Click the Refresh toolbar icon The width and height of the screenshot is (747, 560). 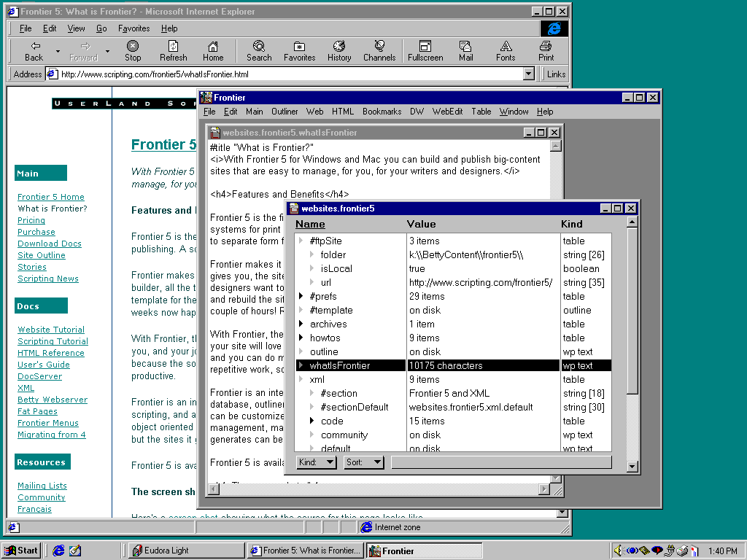(x=174, y=47)
